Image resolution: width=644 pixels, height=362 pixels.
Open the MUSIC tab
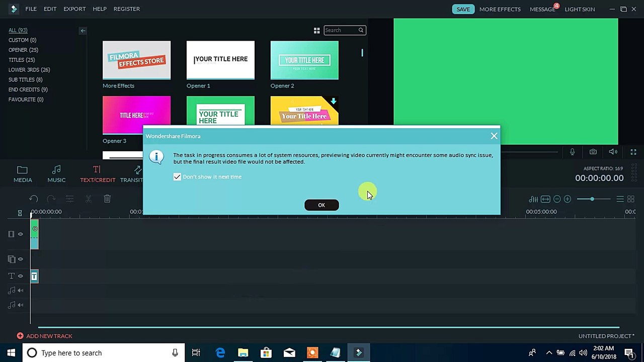click(x=56, y=174)
